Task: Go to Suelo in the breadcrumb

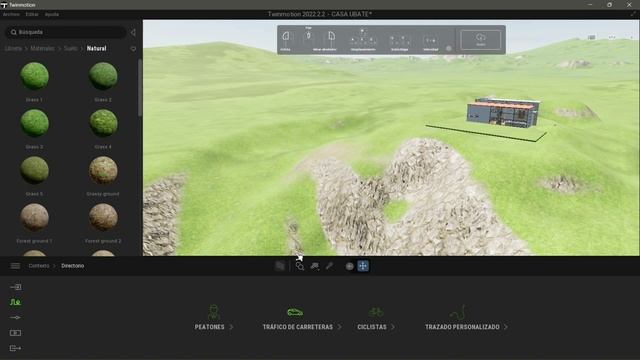Action: click(x=70, y=48)
